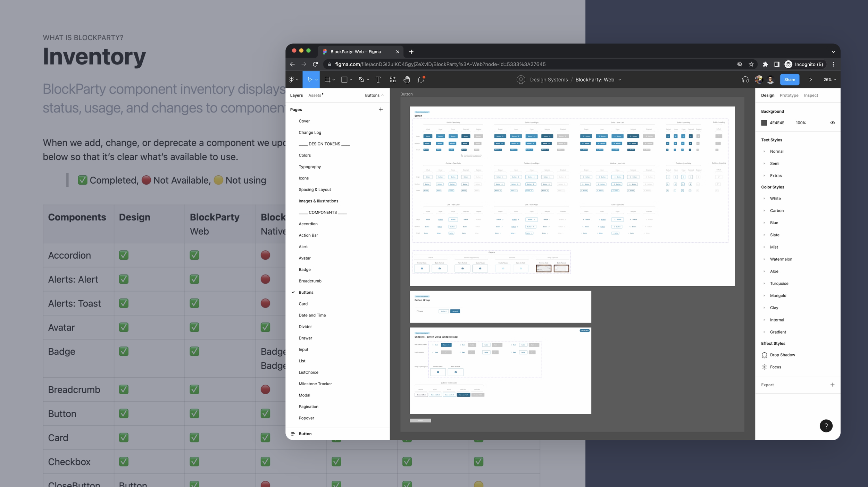Open the Typography page
This screenshot has height=487, width=868.
[x=310, y=167]
